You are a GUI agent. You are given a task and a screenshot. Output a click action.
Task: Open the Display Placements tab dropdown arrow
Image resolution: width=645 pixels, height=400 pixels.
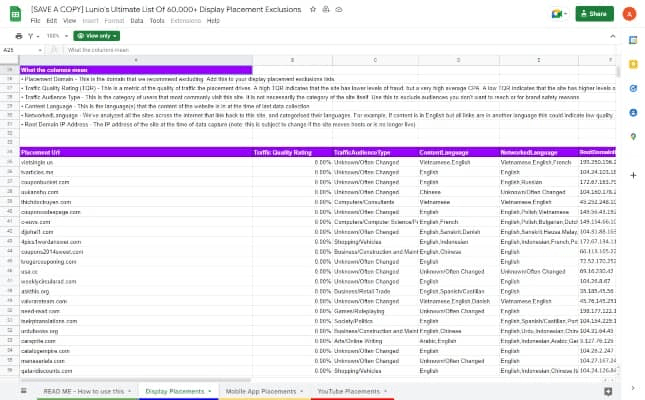pos(209,391)
